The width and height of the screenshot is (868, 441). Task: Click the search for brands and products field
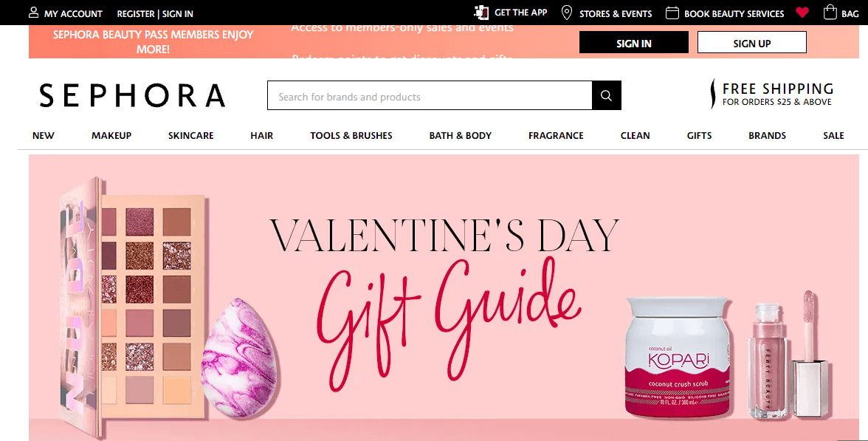coord(430,95)
